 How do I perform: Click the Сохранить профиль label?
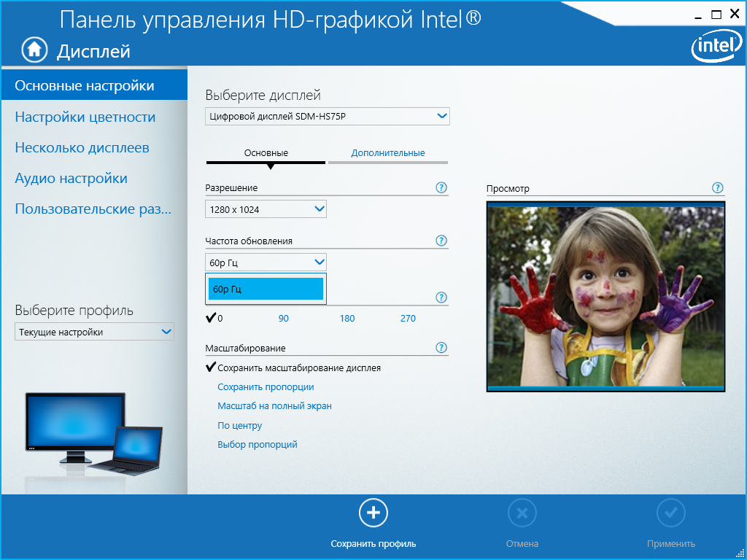click(x=373, y=544)
